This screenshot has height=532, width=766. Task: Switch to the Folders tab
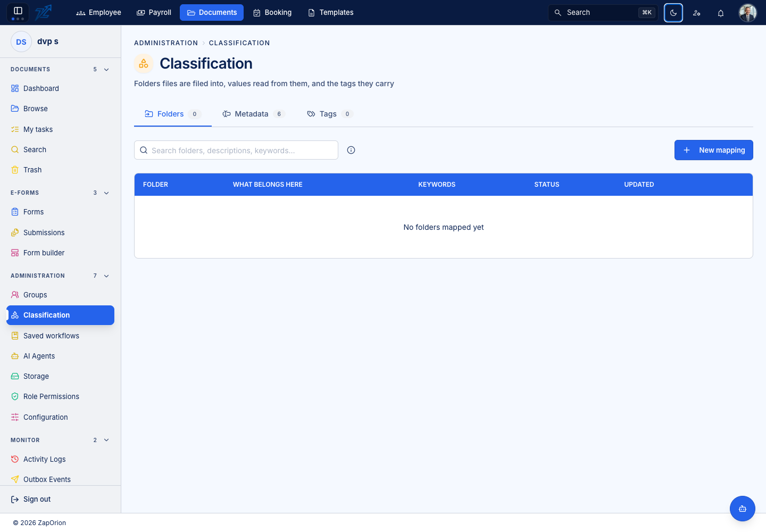(173, 114)
